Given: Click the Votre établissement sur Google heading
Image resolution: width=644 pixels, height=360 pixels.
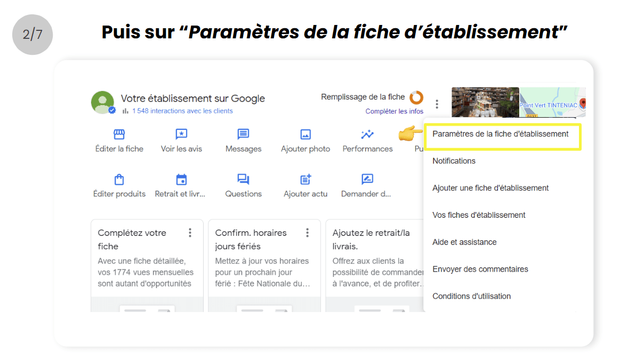Looking at the screenshot, I should (x=193, y=99).
